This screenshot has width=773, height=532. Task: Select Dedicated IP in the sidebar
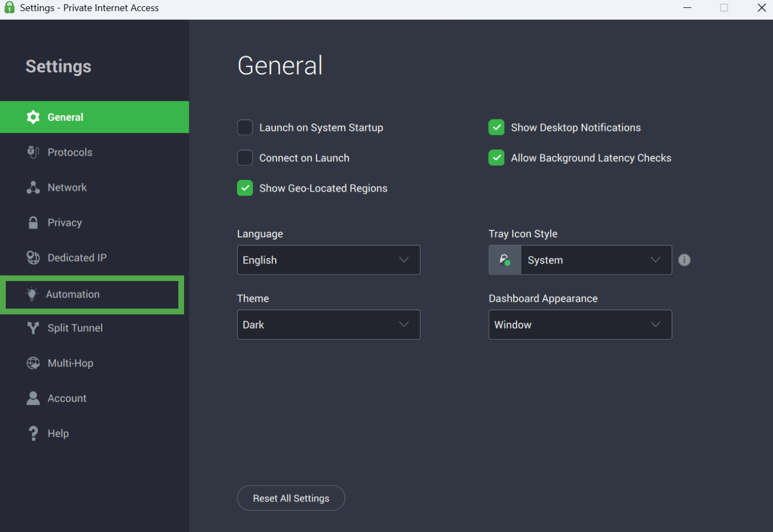pyautogui.click(x=94, y=257)
